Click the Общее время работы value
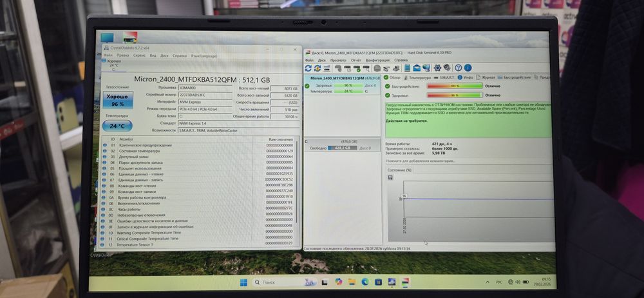This screenshot has height=298, width=644. click(285, 117)
